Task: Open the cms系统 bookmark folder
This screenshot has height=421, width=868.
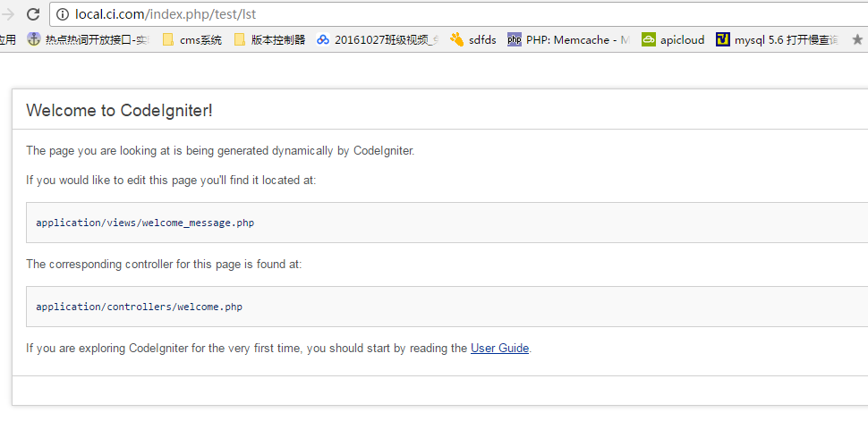Action: point(191,39)
